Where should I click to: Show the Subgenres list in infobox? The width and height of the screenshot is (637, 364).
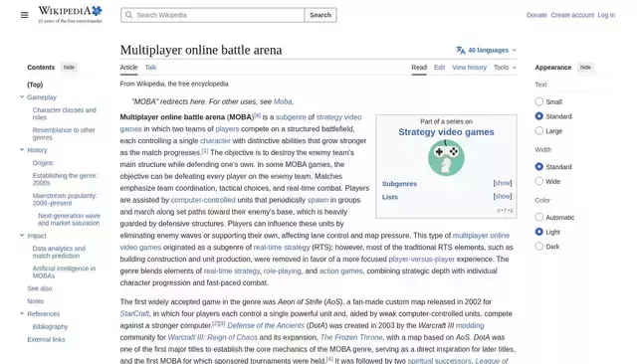coord(503,183)
